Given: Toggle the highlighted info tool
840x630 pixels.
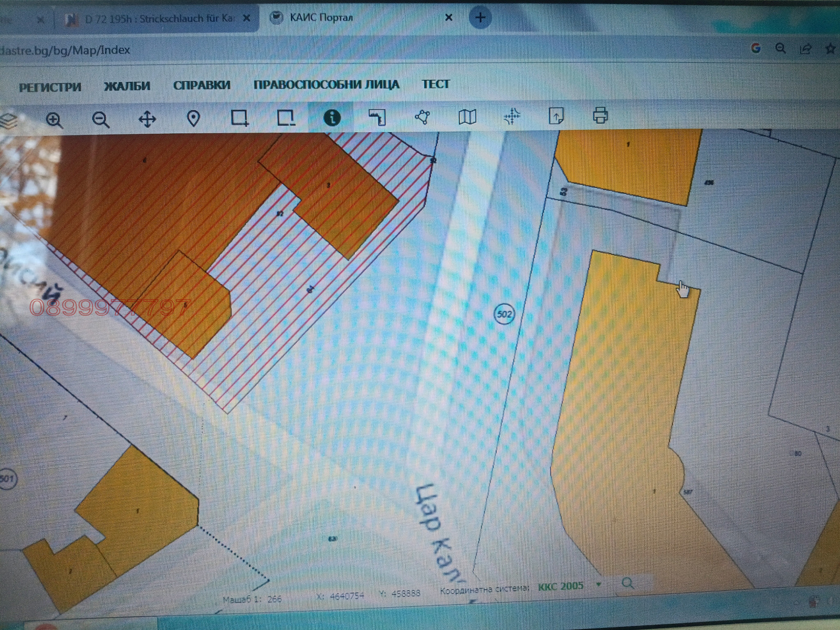Looking at the screenshot, I should [x=333, y=119].
